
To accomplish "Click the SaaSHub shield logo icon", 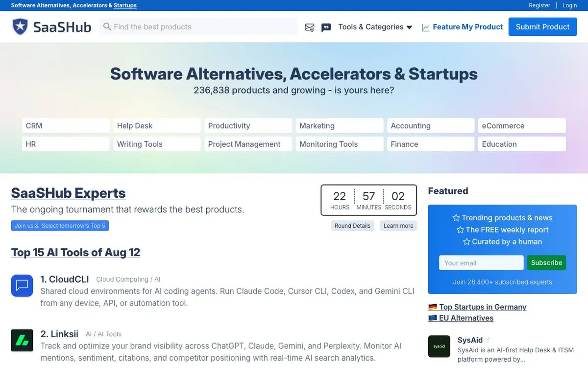I will pyautogui.click(x=20, y=26).
